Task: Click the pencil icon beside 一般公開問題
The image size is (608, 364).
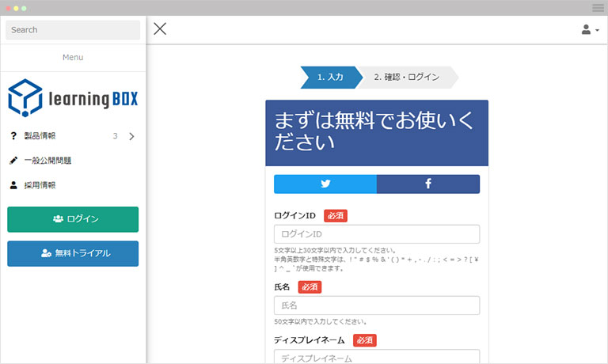Action: (x=13, y=161)
